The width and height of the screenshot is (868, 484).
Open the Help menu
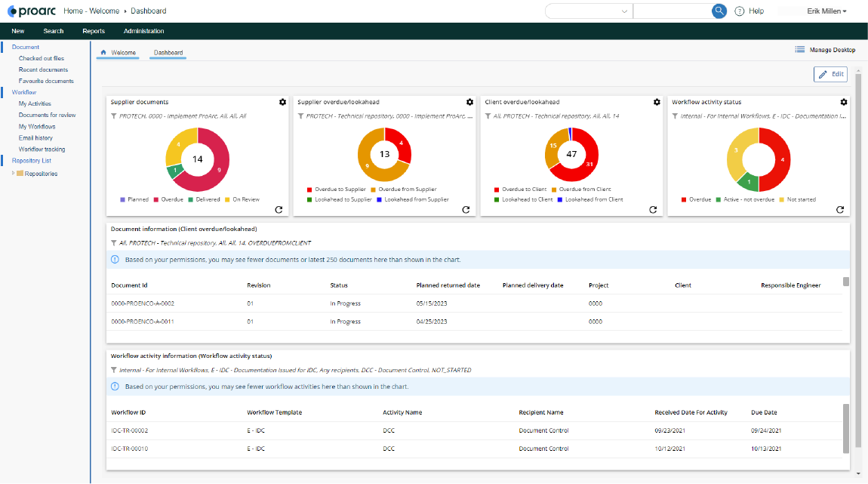tap(749, 11)
